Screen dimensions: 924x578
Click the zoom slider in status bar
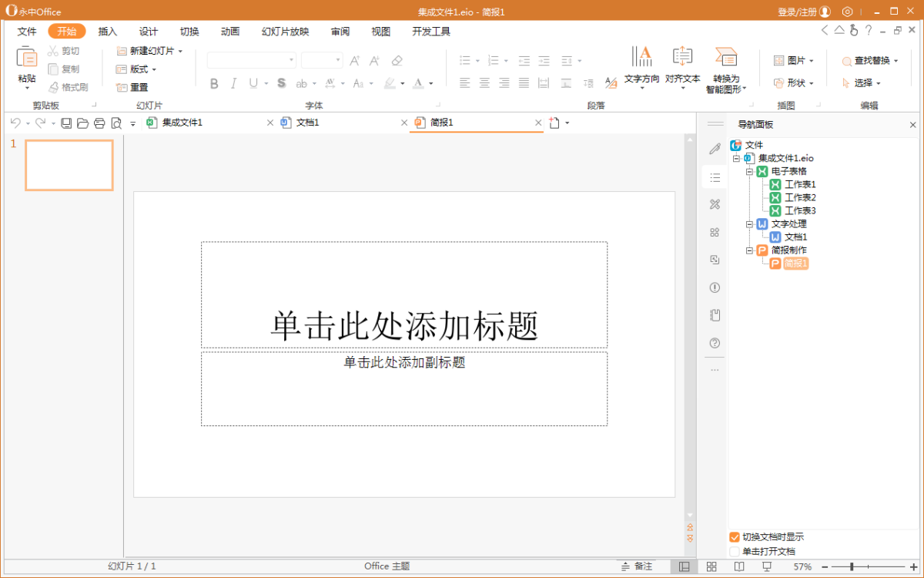point(852,566)
